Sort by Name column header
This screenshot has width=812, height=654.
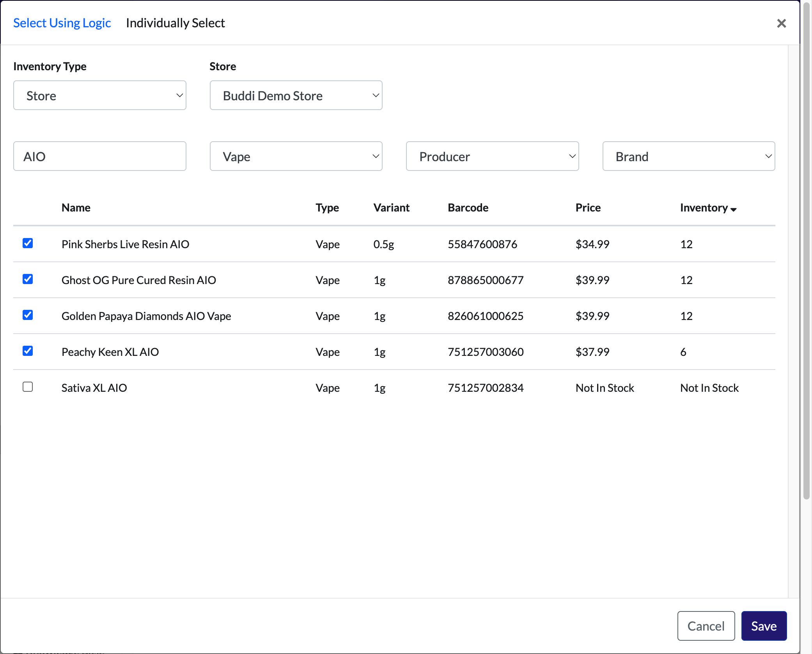pos(76,208)
